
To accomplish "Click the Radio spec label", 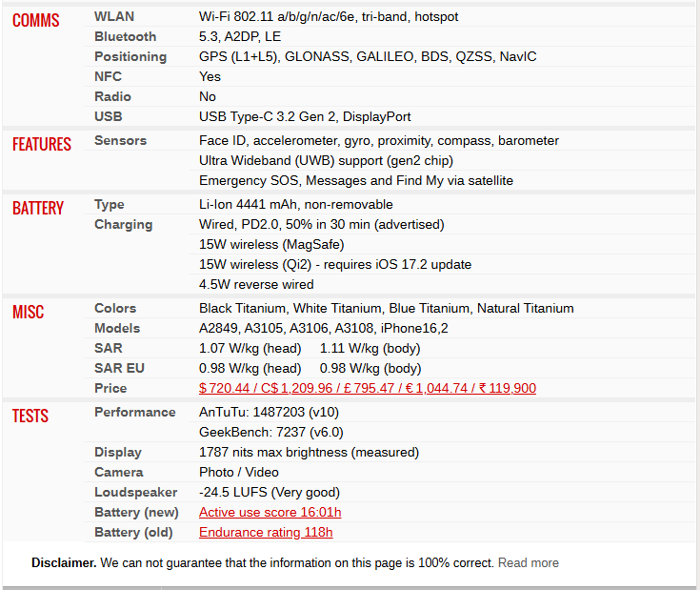I will pos(112,96).
